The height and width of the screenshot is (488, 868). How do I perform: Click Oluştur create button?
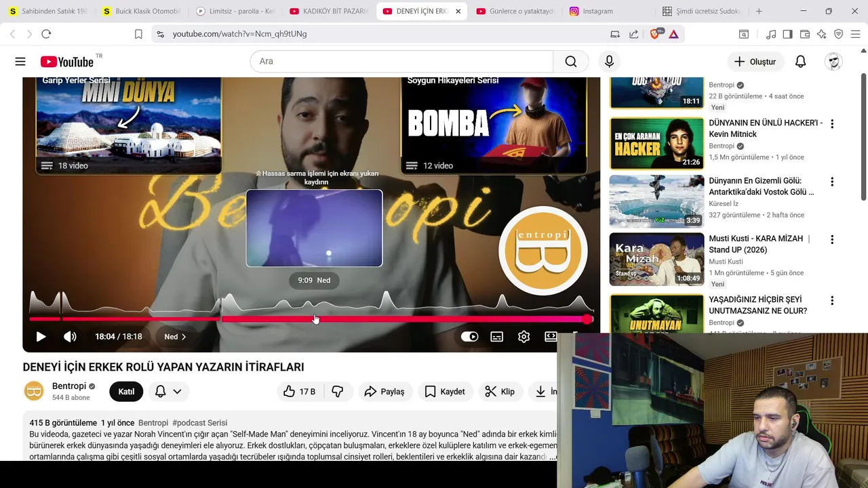coord(755,62)
